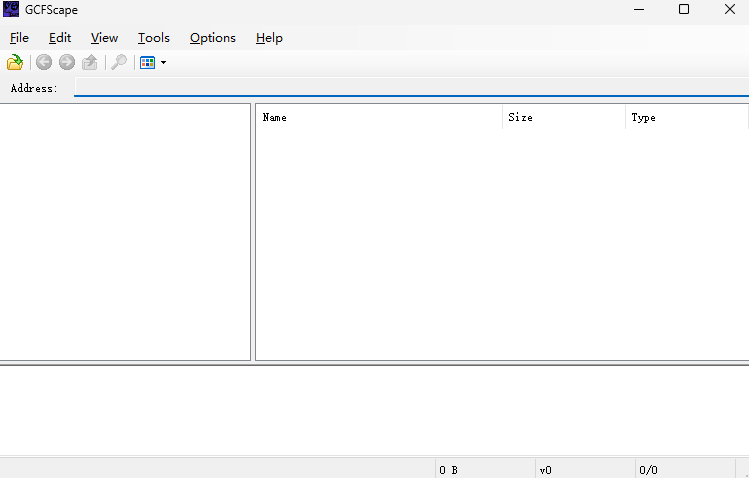Click the Search magnifier icon
The image size is (749, 478).
pos(119,63)
